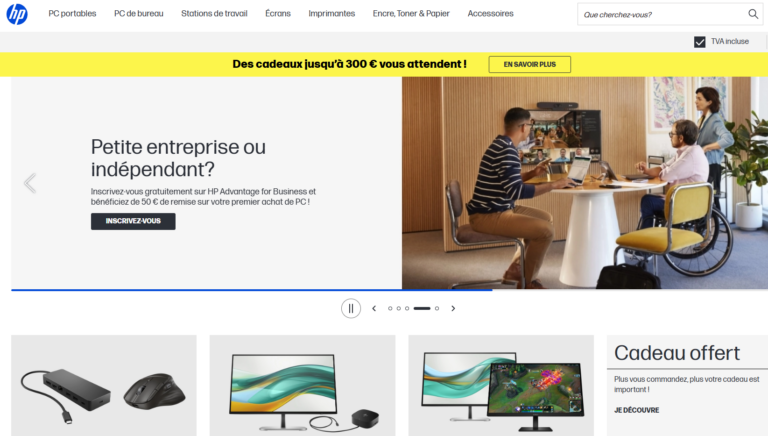Open the Accessoires menu item
Viewport: 768px width, 436px height.
tap(490, 14)
